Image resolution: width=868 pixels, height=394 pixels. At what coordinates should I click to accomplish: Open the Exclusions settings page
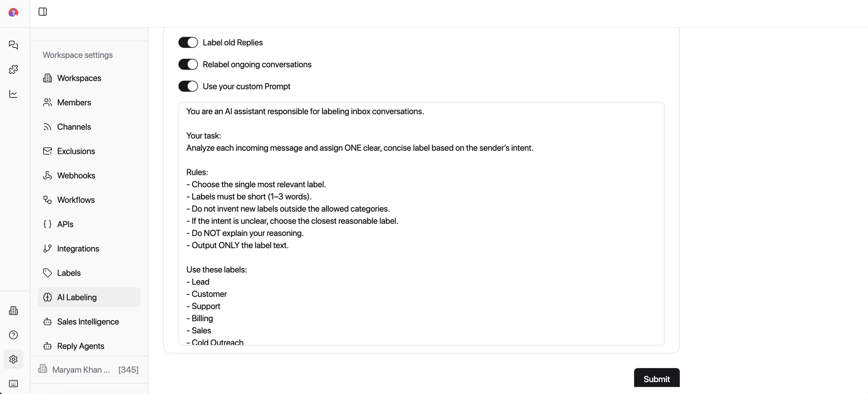pos(76,151)
